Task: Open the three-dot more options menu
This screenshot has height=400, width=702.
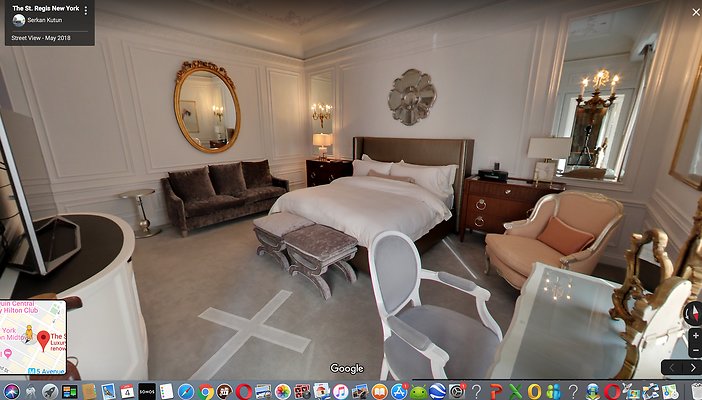Action: pyautogui.click(x=86, y=10)
